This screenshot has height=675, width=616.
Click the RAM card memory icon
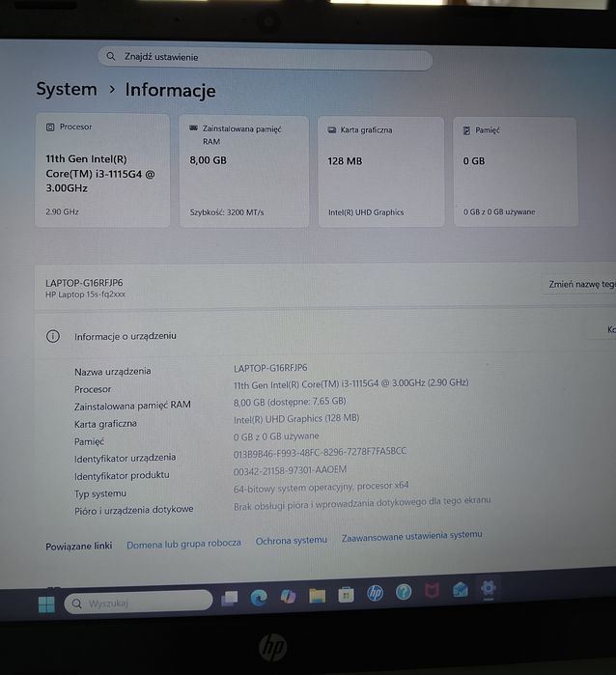(x=194, y=128)
